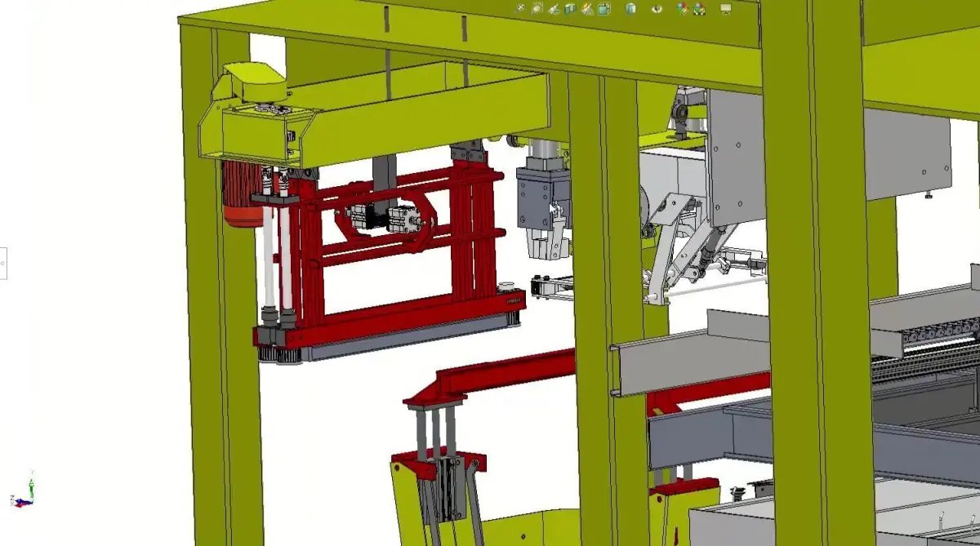
Task: Open the Dynamic Annotation Views icon
Action: click(587, 8)
